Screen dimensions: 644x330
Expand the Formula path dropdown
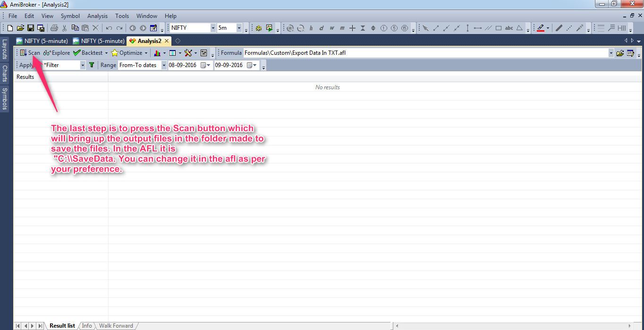pos(611,53)
